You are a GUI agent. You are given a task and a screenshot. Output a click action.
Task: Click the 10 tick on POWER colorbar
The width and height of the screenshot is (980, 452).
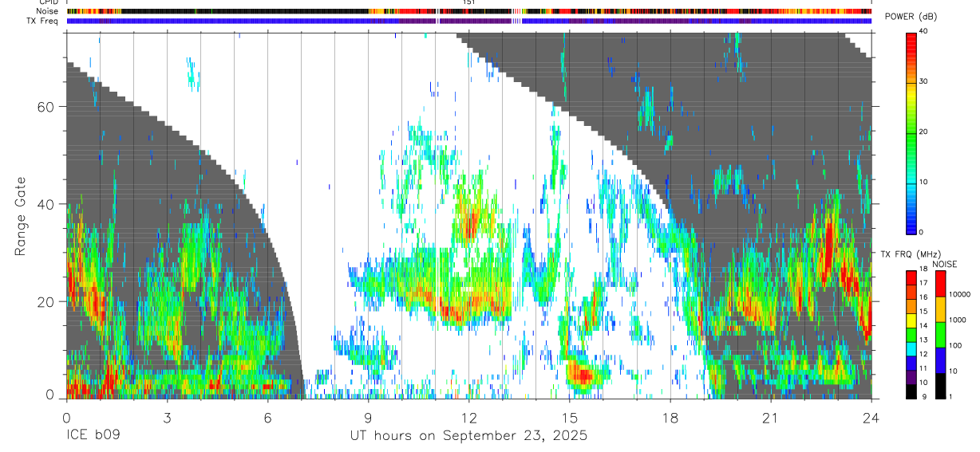click(x=924, y=182)
